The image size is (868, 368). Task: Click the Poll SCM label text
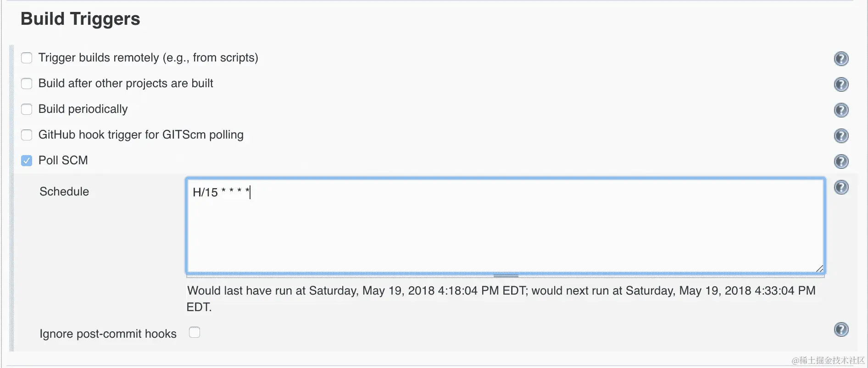pos(63,160)
